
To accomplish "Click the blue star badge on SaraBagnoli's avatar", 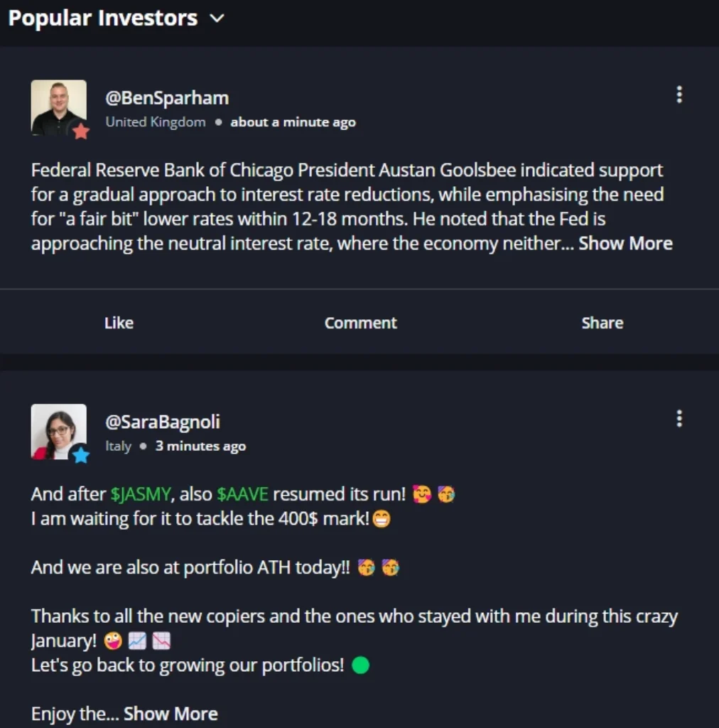I will coord(80,456).
